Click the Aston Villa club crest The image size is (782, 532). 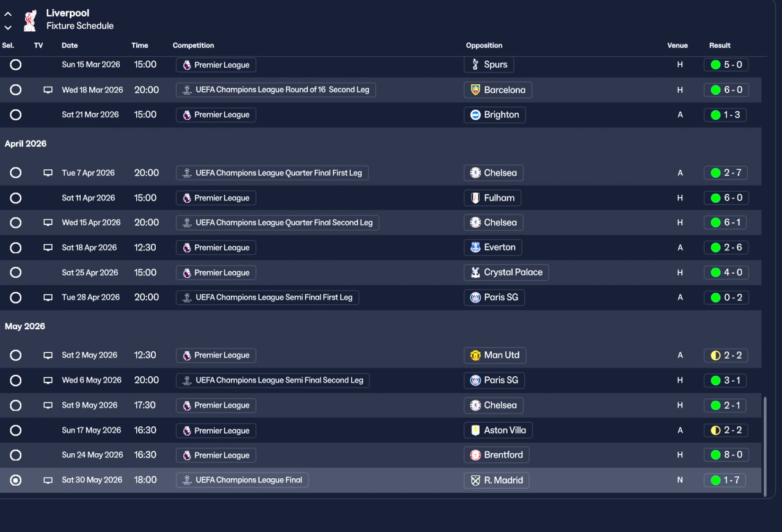point(475,430)
